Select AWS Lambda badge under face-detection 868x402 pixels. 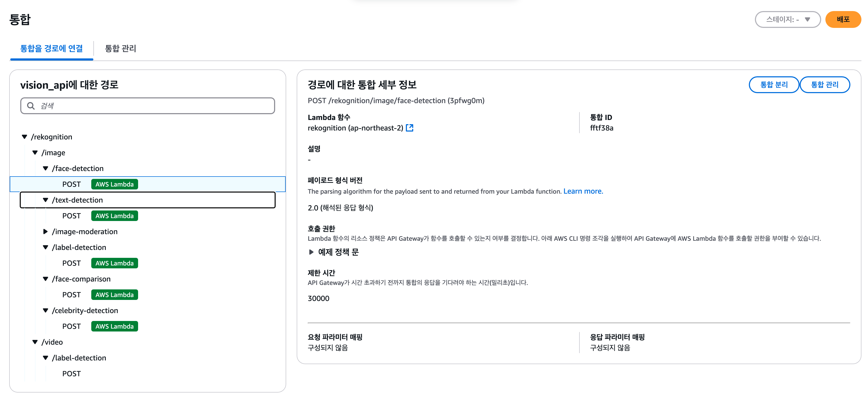click(x=115, y=184)
